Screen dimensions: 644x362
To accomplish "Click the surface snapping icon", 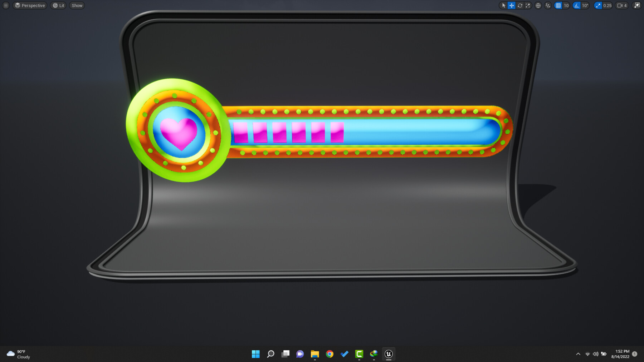I will pyautogui.click(x=548, y=5).
